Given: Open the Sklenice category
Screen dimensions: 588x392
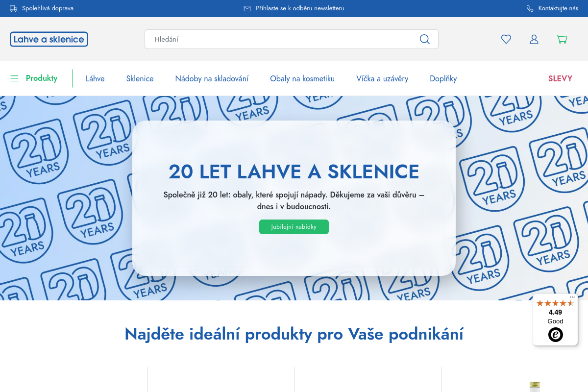Looking at the screenshot, I should [140, 78].
